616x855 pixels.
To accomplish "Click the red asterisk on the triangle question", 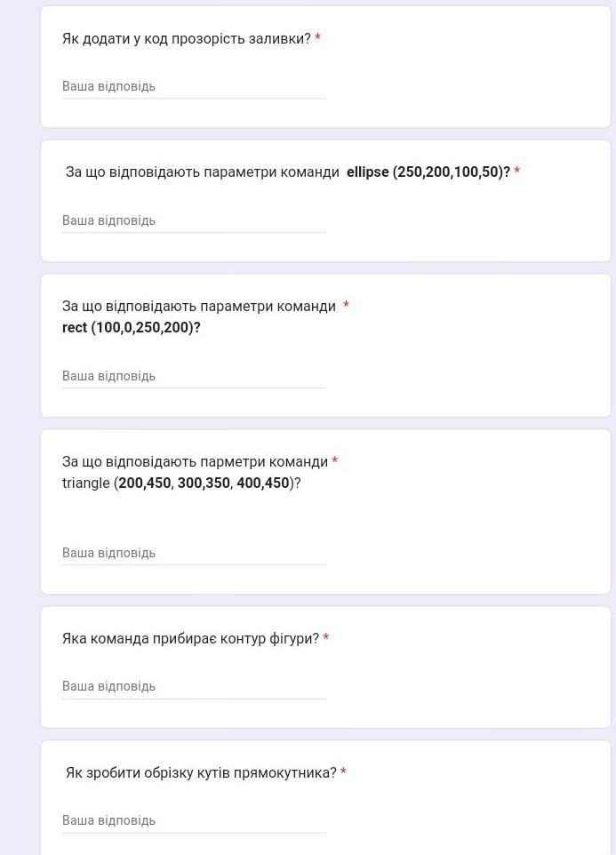I will tap(335, 461).
